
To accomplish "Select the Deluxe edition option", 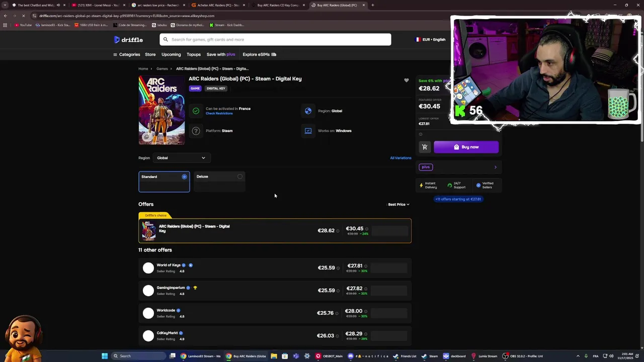I will (x=219, y=182).
